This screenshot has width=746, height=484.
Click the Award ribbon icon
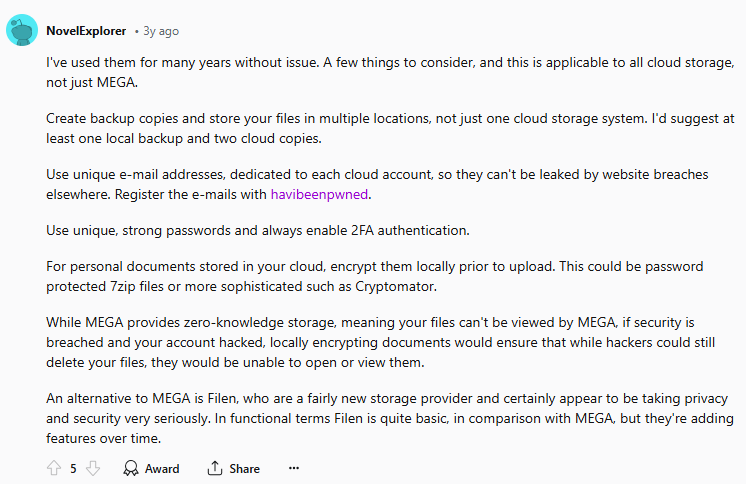(131, 468)
